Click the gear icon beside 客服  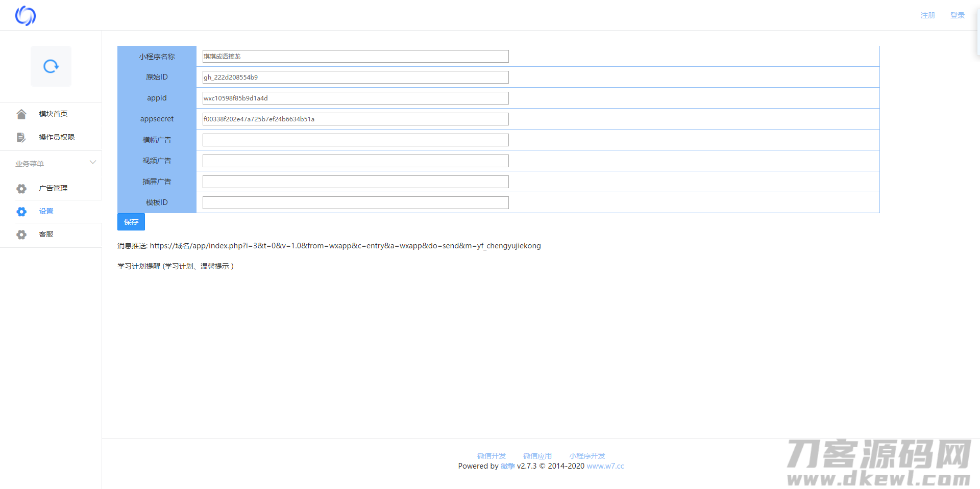(21, 235)
